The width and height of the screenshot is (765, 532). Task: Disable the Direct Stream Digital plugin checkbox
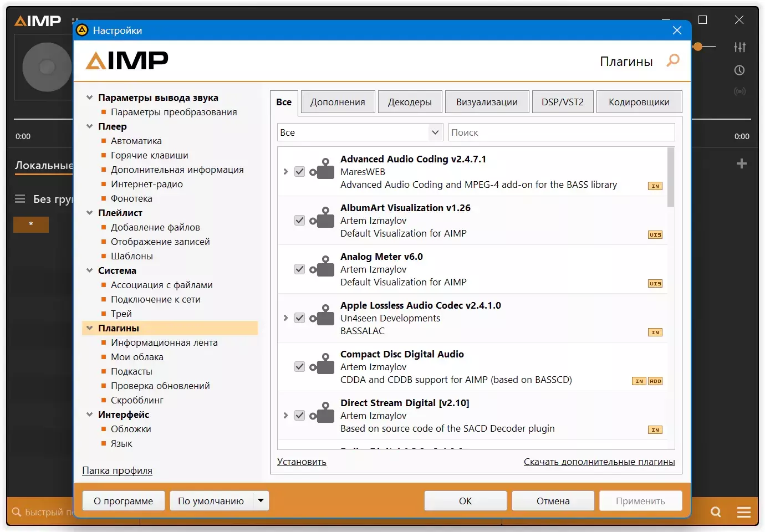click(x=299, y=416)
